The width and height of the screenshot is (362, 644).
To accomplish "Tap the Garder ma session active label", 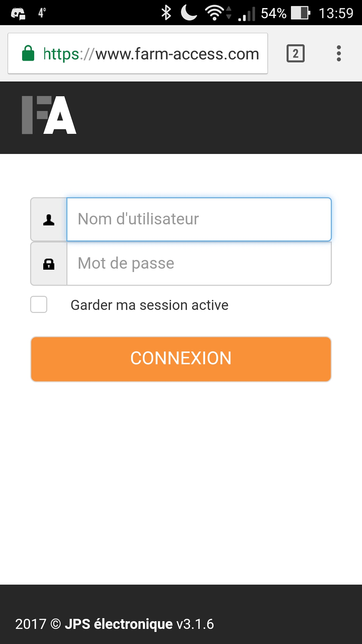I will click(x=149, y=305).
